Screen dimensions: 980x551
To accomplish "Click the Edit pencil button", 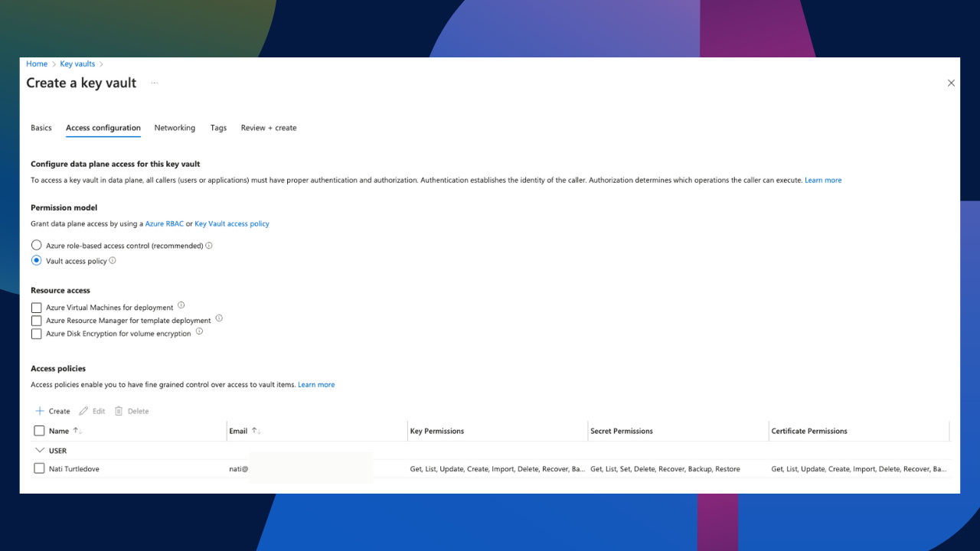I will [x=92, y=411].
